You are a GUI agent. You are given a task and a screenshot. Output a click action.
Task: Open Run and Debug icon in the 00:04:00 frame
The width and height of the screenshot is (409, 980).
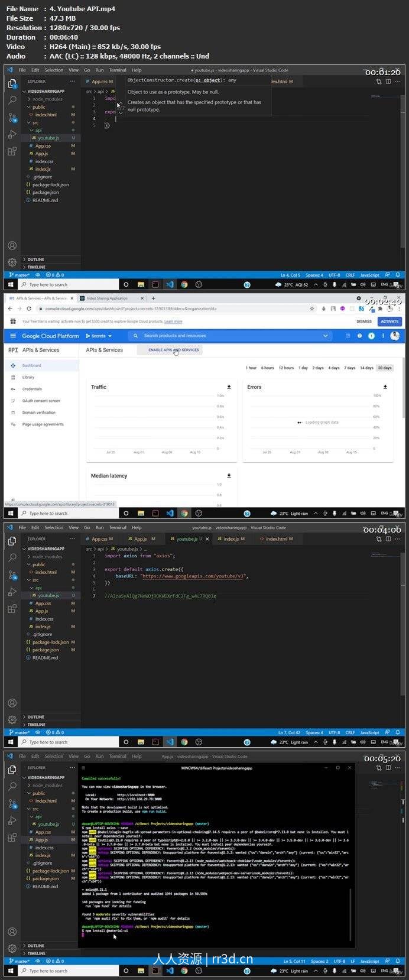12,592
